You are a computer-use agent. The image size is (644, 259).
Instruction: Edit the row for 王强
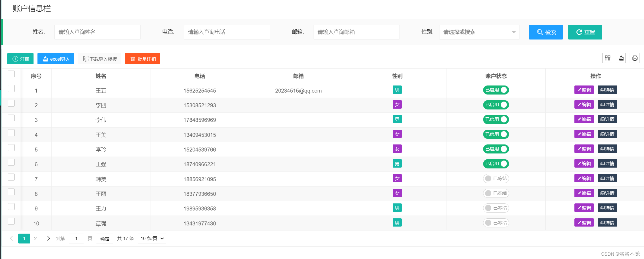(x=584, y=164)
